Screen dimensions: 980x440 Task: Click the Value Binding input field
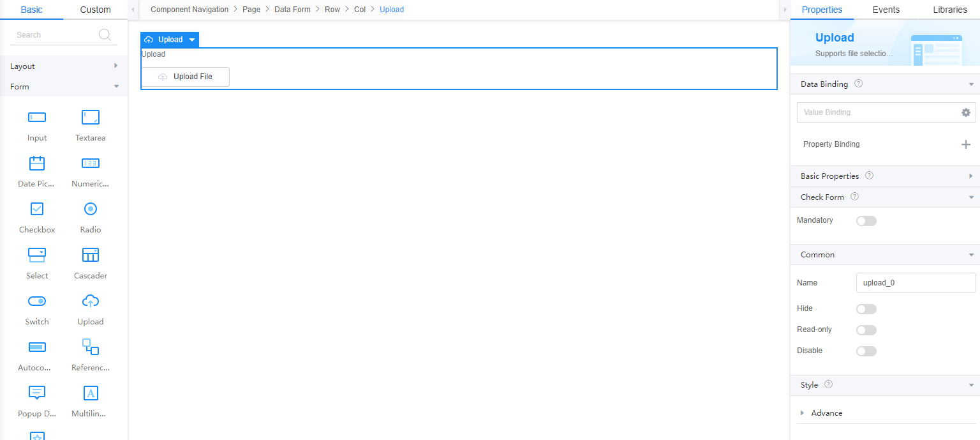click(x=878, y=112)
